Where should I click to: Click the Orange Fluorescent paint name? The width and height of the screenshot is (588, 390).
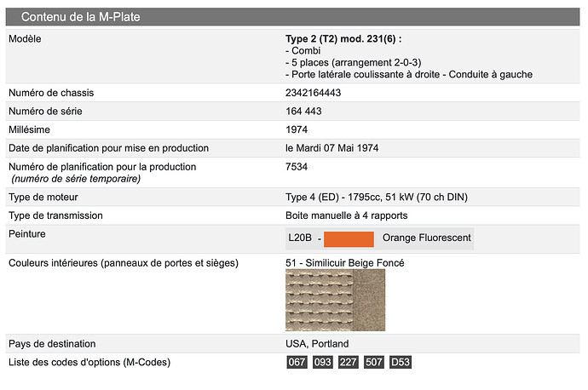(x=427, y=238)
